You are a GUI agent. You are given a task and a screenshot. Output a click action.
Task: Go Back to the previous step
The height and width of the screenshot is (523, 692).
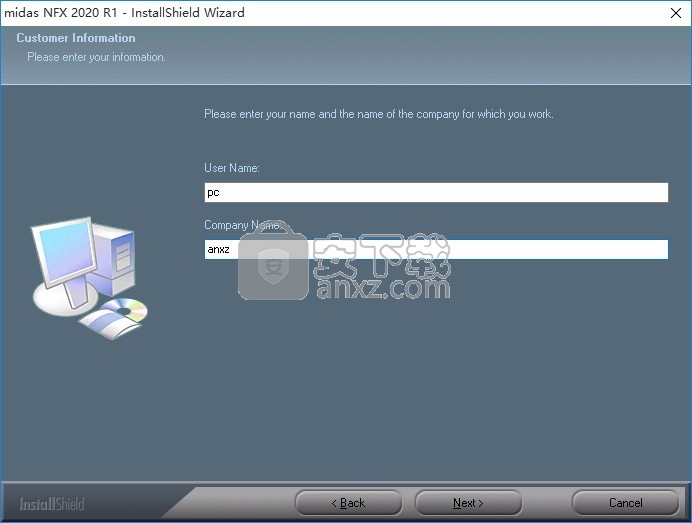click(348, 503)
